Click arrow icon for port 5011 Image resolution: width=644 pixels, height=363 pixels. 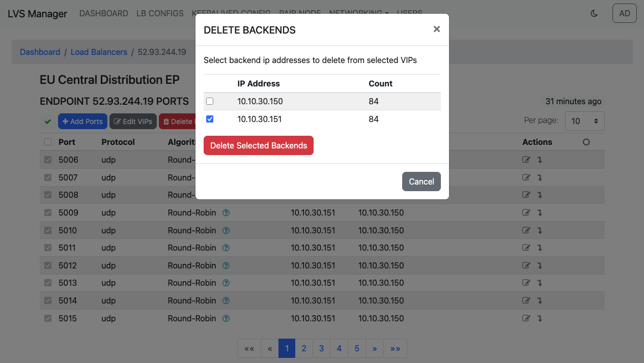coord(540,248)
